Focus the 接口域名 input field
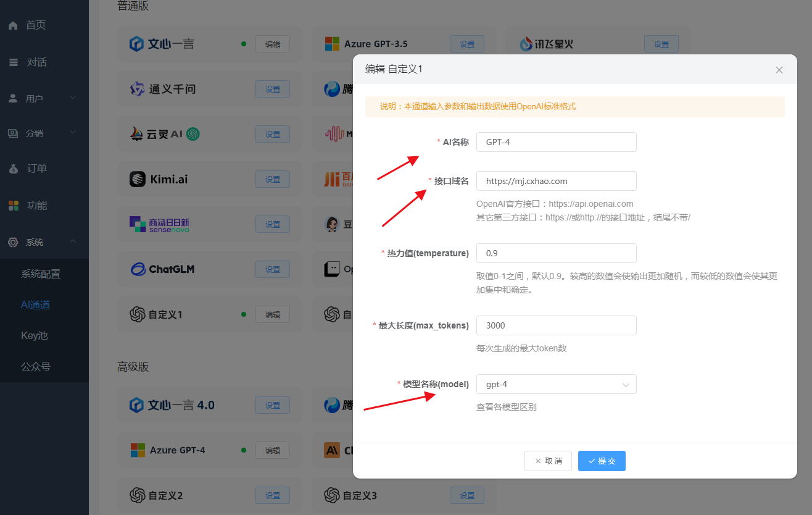Image resolution: width=812 pixels, height=515 pixels. [x=556, y=181]
